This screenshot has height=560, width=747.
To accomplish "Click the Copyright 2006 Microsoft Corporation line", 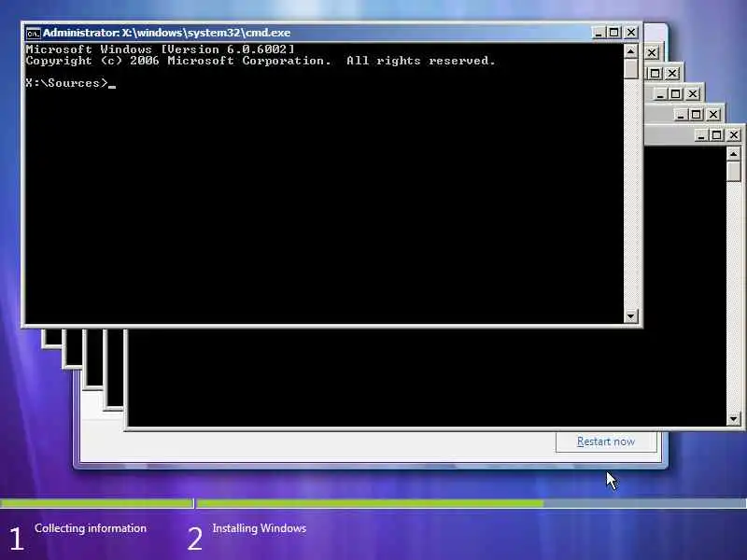I will pos(261,61).
